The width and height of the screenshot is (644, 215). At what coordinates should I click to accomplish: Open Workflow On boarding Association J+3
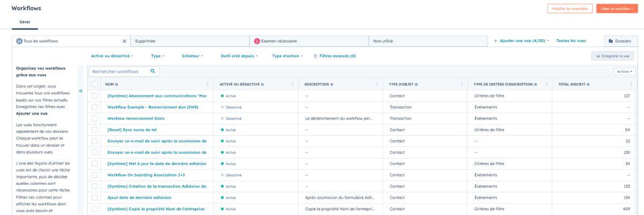click(x=146, y=175)
